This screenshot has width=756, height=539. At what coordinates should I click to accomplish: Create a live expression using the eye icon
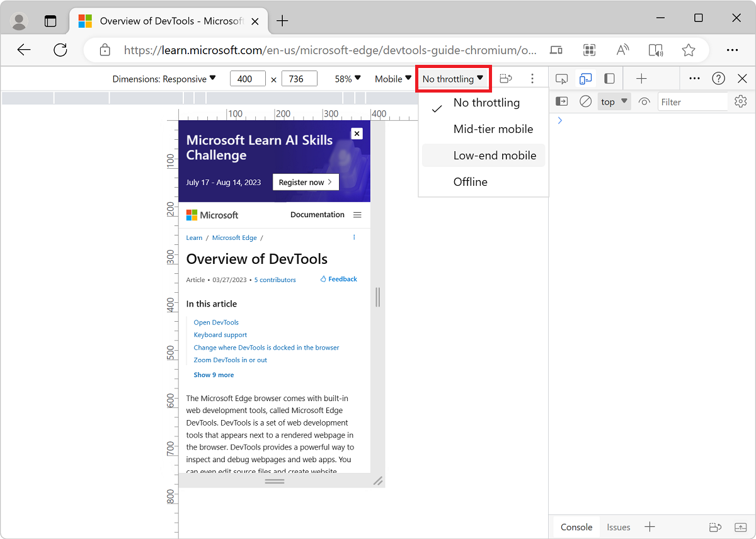pos(644,101)
